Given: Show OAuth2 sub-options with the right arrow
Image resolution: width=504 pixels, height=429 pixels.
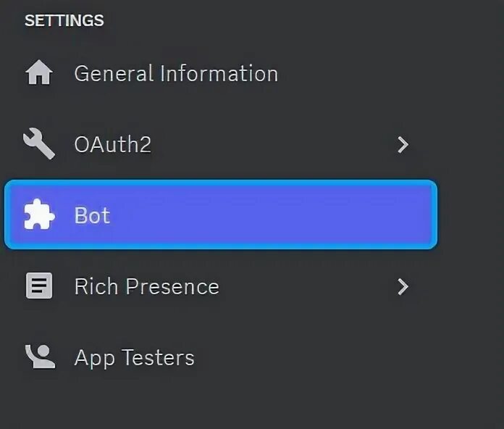Looking at the screenshot, I should click(x=403, y=145).
